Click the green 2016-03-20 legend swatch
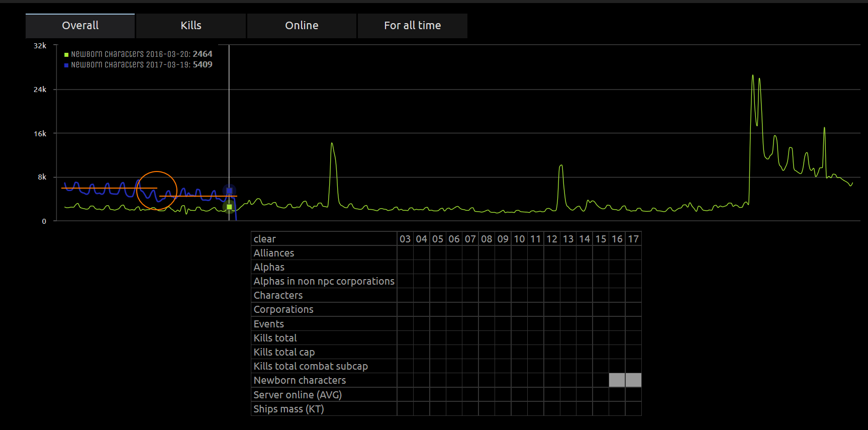Image resolution: width=868 pixels, height=430 pixels. [66, 54]
